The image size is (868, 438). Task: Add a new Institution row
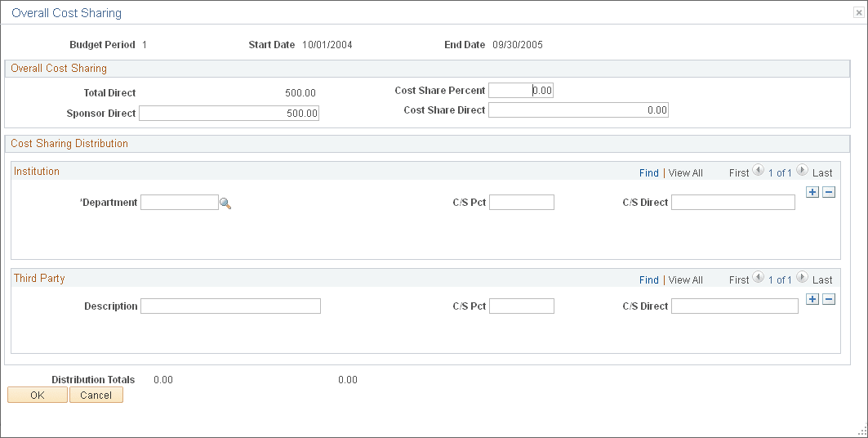tap(812, 192)
